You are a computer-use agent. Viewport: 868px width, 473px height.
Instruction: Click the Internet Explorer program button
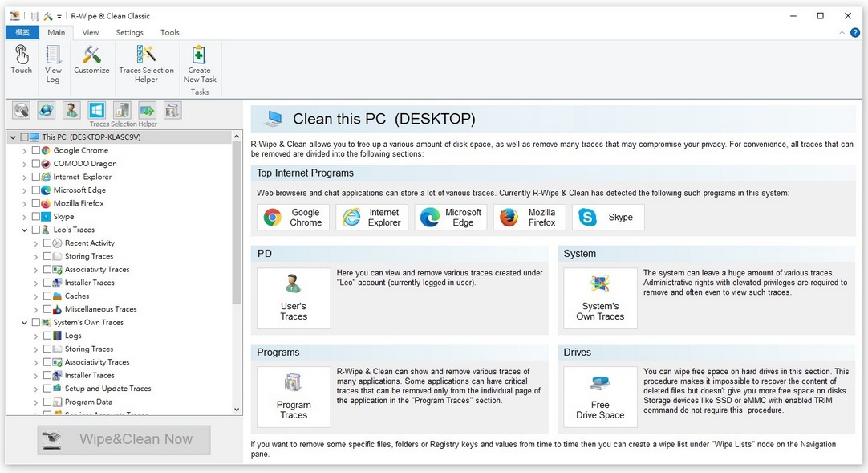pyautogui.click(x=372, y=218)
